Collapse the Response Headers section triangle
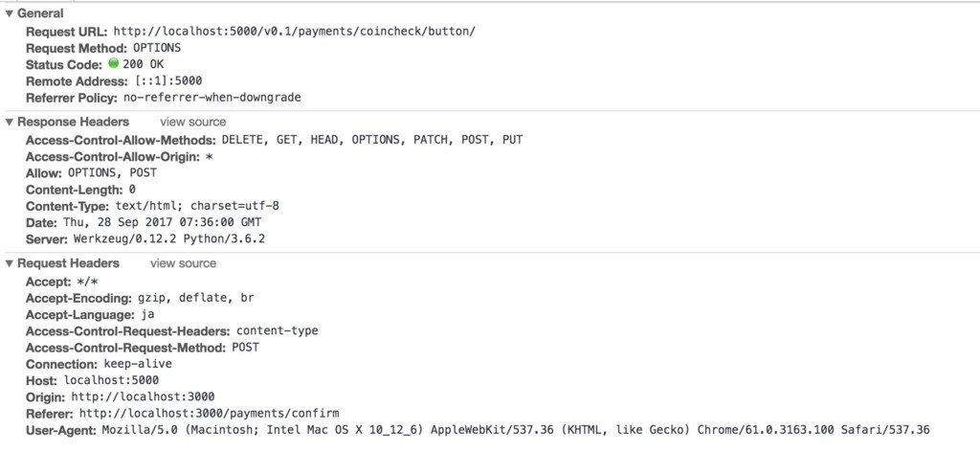 coord(10,122)
